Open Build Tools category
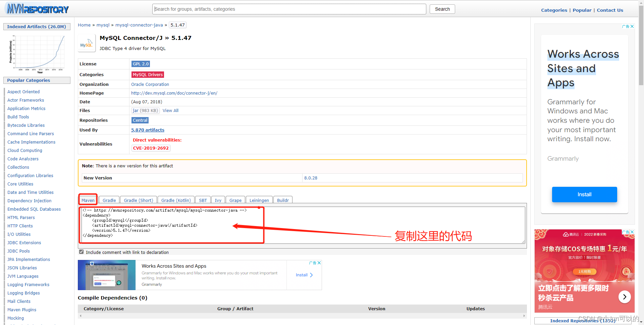Viewport: 644px width, 325px height. [x=18, y=117]
